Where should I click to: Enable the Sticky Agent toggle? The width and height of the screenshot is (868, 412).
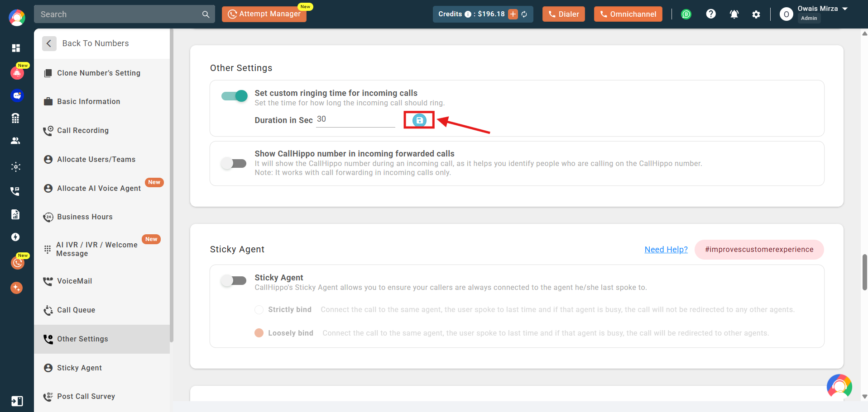[234, 281]
